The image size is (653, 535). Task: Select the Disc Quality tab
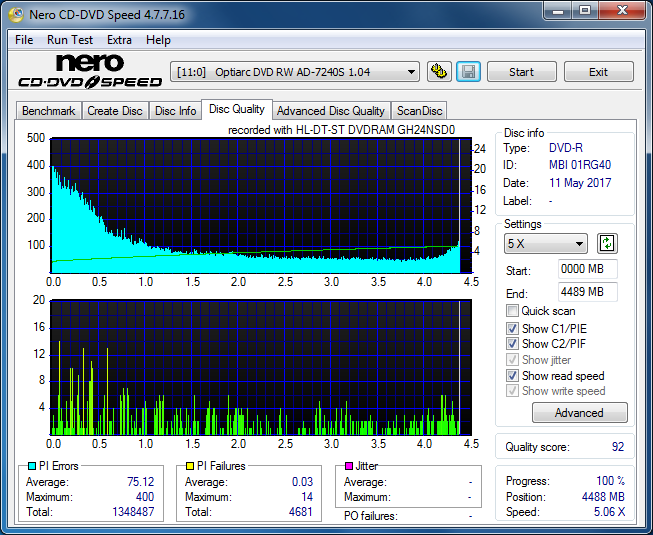coord(237,109)
